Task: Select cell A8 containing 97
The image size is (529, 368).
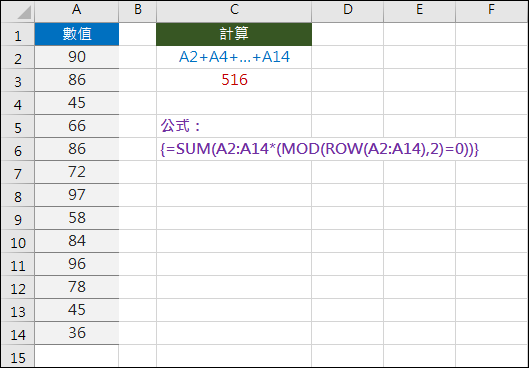Action: 77,195
